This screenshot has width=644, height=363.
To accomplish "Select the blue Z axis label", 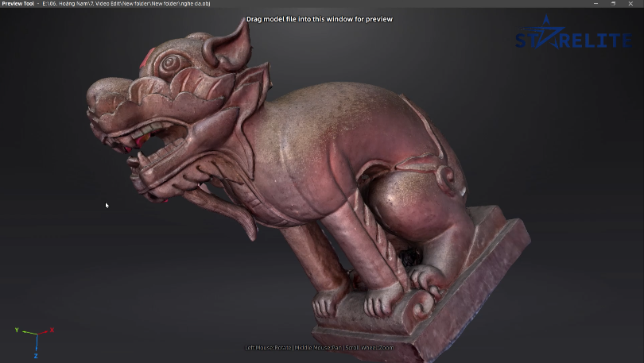I will (36, 356).
